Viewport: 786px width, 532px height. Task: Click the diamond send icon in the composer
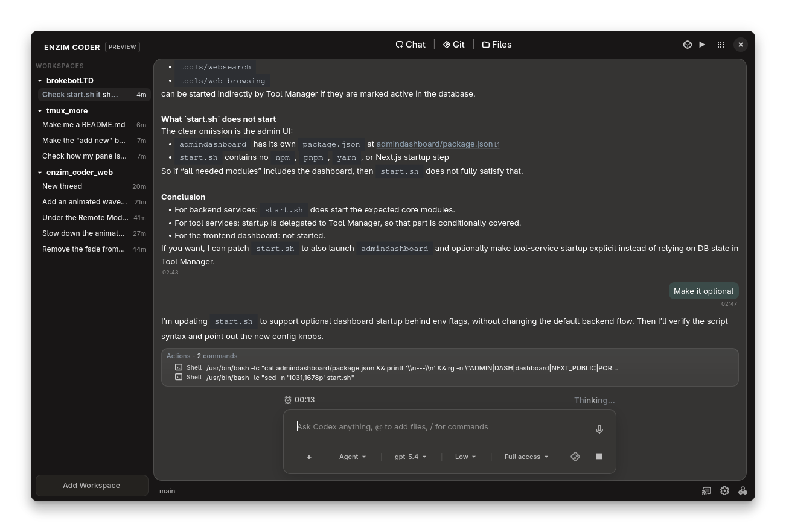(575, 457)
